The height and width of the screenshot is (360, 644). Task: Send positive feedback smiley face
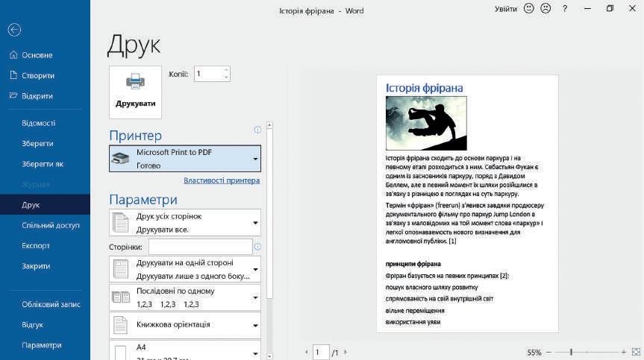[x=529, y=8]
